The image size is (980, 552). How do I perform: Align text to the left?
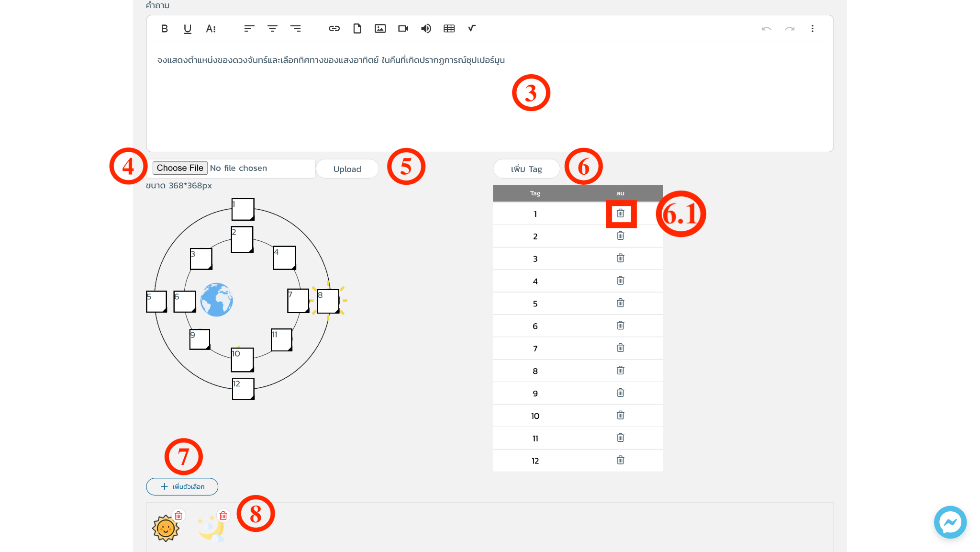tap(249, 29)
